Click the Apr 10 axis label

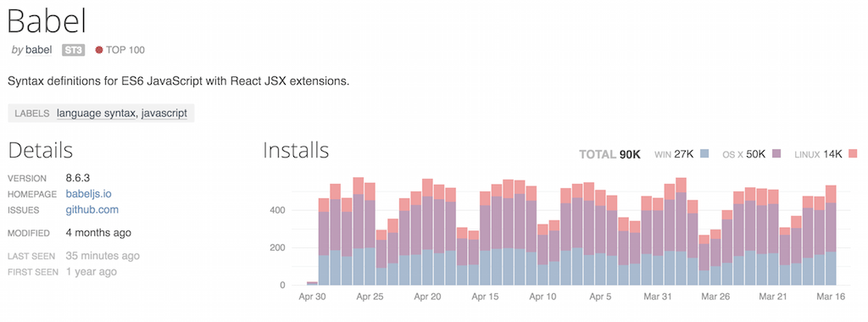[542, 297]
